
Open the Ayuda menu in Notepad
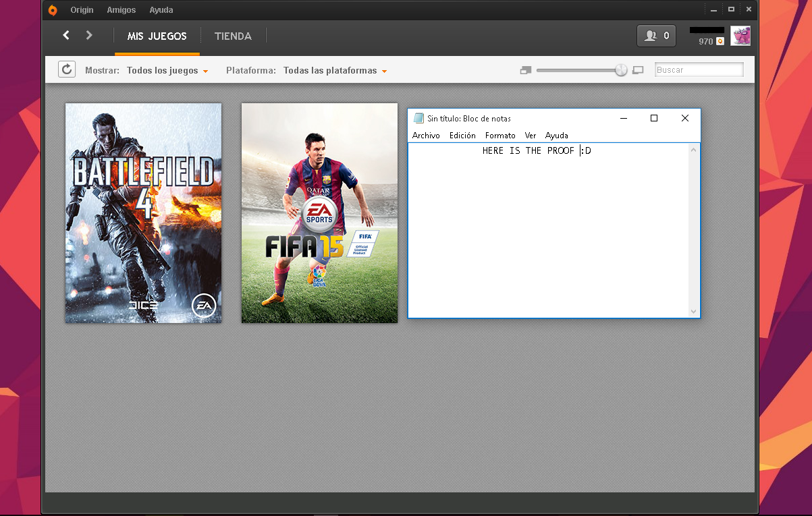(x=557, y=136)
